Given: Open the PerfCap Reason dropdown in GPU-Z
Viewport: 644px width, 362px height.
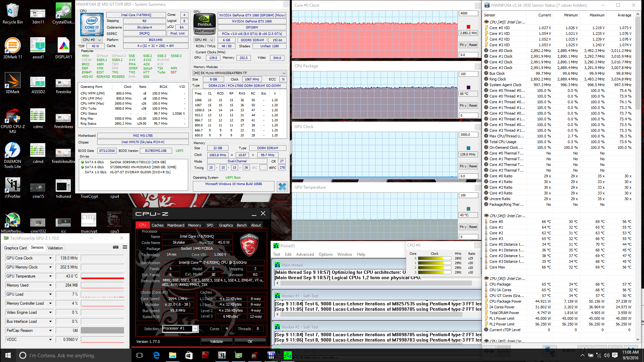Looking at the screenshot, I should tap(50, 330).
